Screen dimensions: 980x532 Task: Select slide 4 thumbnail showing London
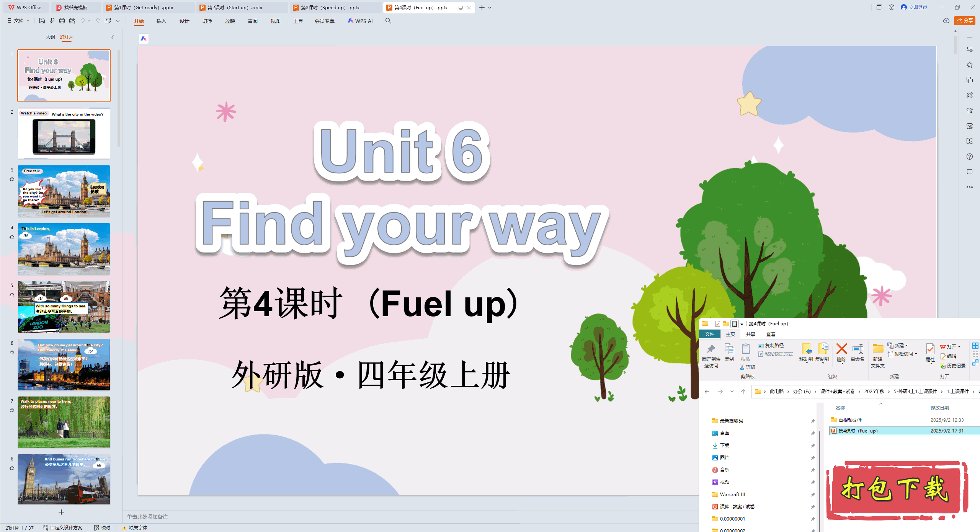64,249
